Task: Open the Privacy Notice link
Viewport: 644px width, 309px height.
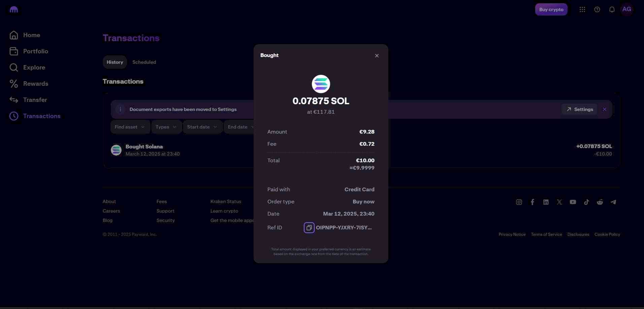Action: tap(512, 234)
